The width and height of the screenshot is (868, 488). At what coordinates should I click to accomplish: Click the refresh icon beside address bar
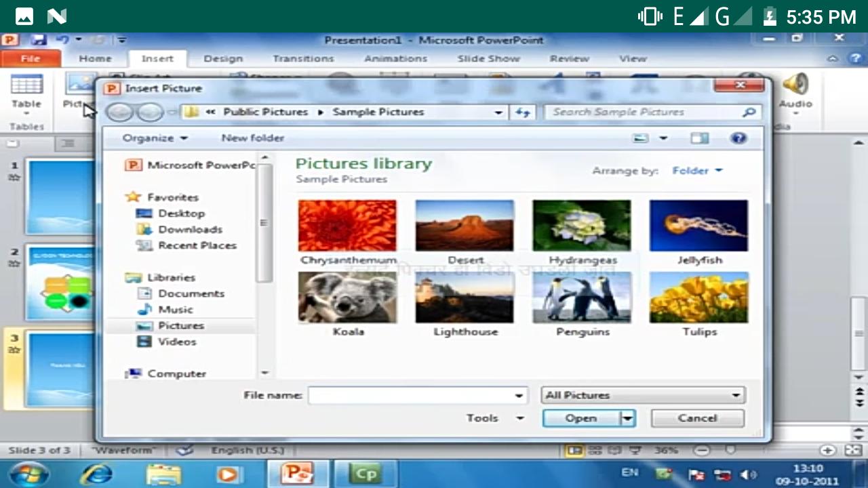point(523,113)
